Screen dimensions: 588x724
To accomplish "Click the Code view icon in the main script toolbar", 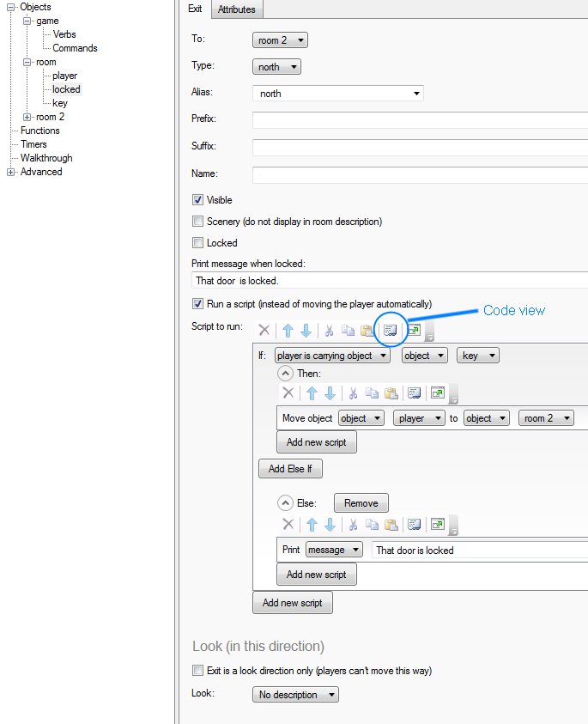I will (391, 330).
